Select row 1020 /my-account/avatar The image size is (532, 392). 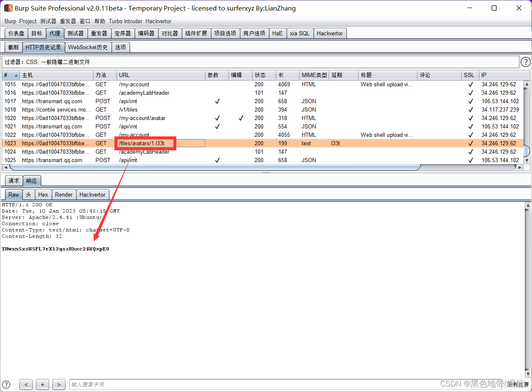click(263, 118)
